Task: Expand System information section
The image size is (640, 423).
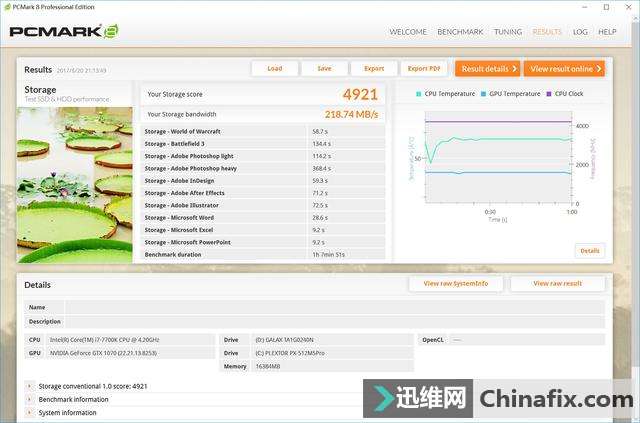Action: 29,413
